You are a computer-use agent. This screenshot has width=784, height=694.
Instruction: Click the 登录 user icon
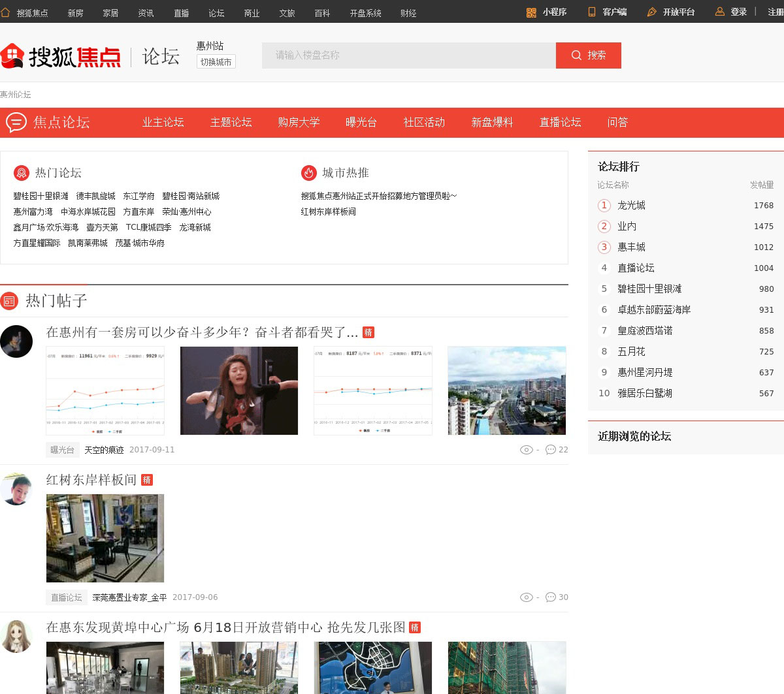720,12
